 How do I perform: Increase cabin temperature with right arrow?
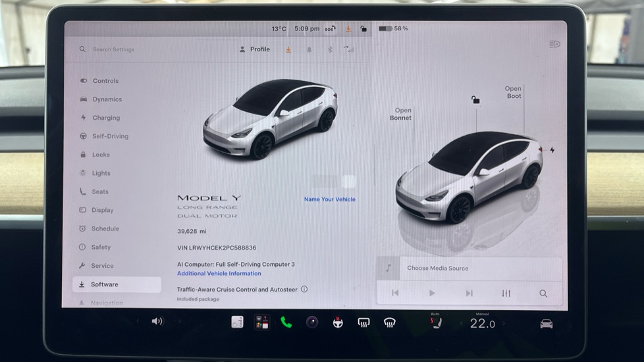tap(504, 323)
